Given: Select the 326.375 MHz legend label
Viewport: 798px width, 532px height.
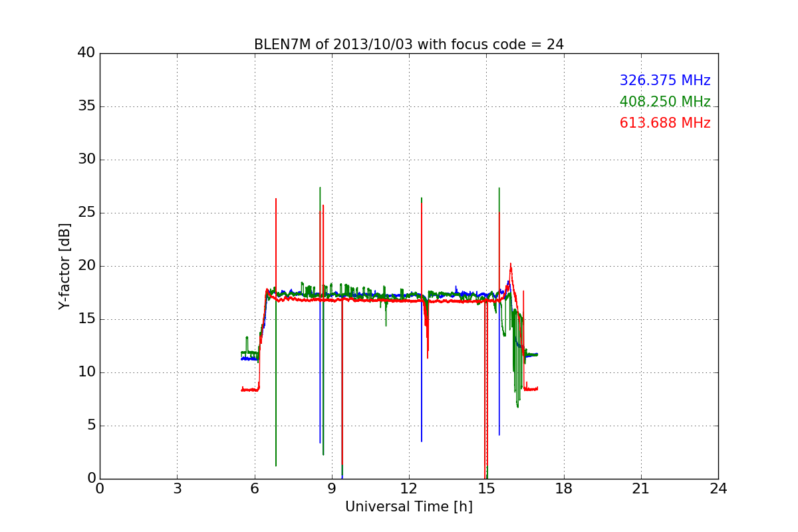Looking at the screenshot, I should (x=665, y=80).
